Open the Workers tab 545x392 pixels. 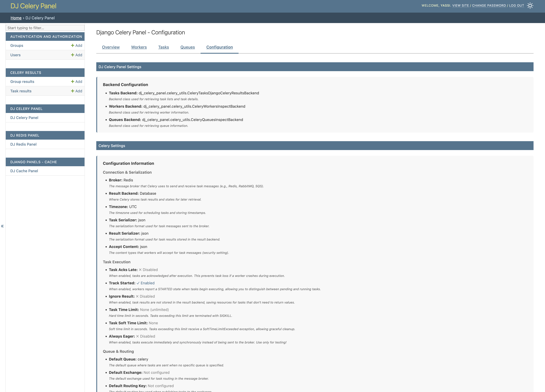point(139,47)
